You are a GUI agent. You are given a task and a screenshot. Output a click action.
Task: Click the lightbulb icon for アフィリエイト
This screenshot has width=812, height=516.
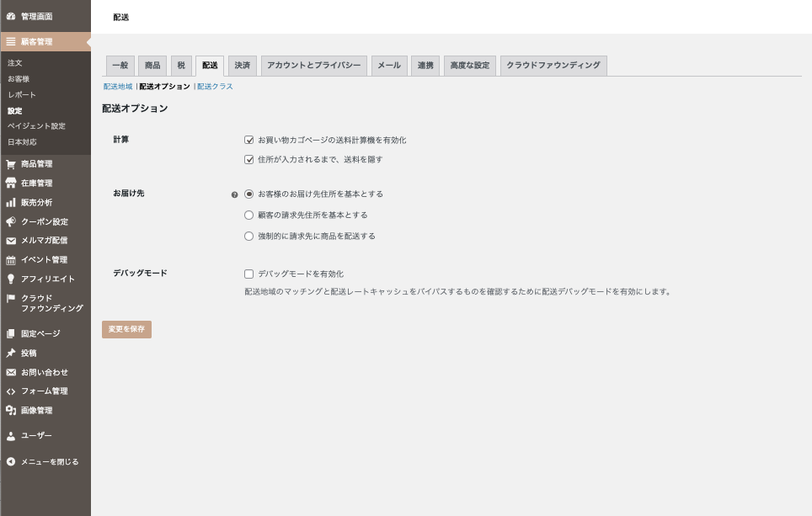(11, 279)
